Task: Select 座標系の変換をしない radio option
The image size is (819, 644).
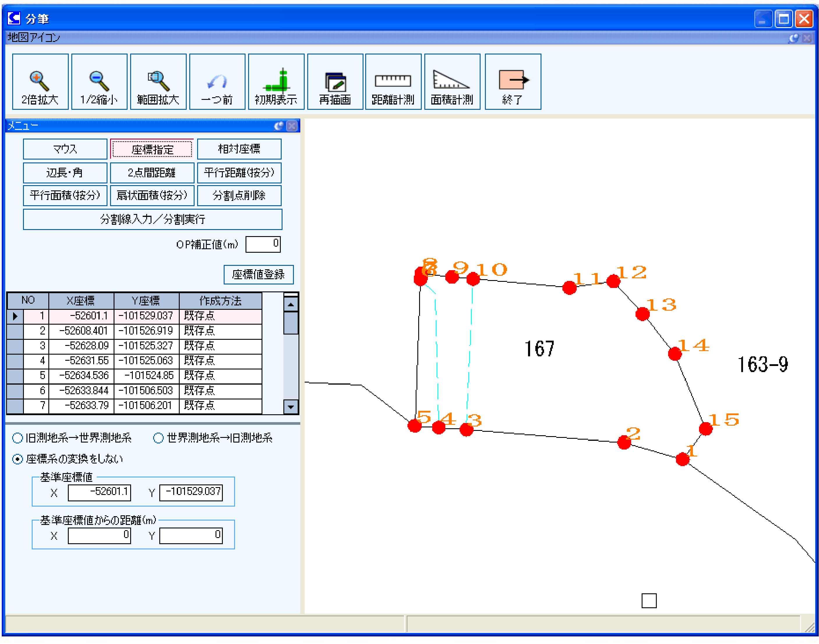Action: click(18, 459)
